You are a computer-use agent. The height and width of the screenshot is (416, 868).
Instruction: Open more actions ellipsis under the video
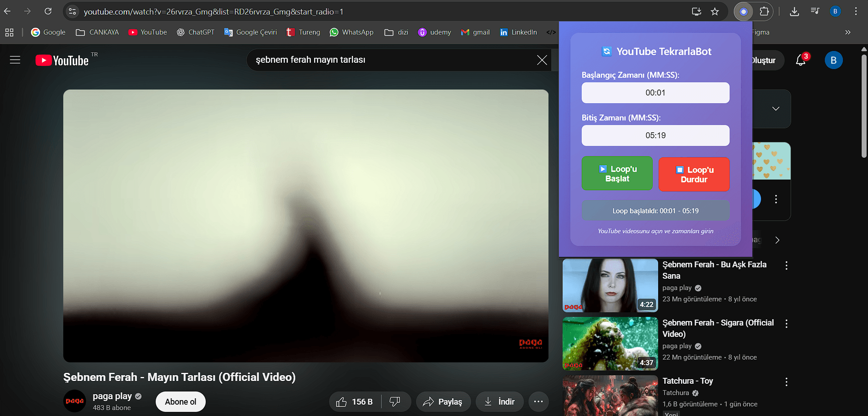538,402
